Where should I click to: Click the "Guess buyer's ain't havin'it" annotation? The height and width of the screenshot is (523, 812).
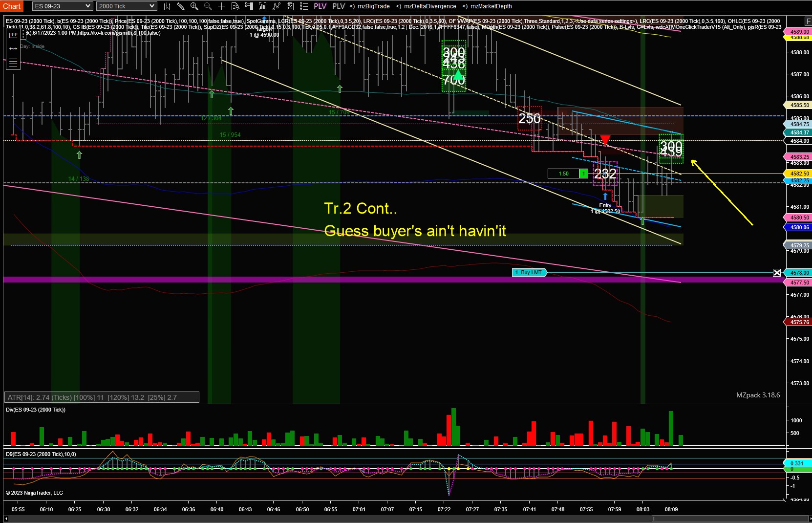pos(415,231)
